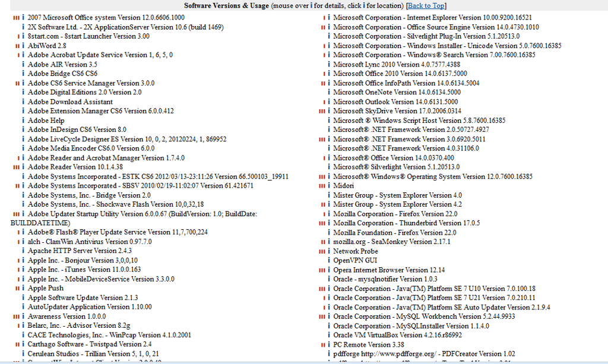Click blue info icon beside Adobe Bridge CS6
The width and height of the screenshot is (608, 364).
(x=23, y=74)
